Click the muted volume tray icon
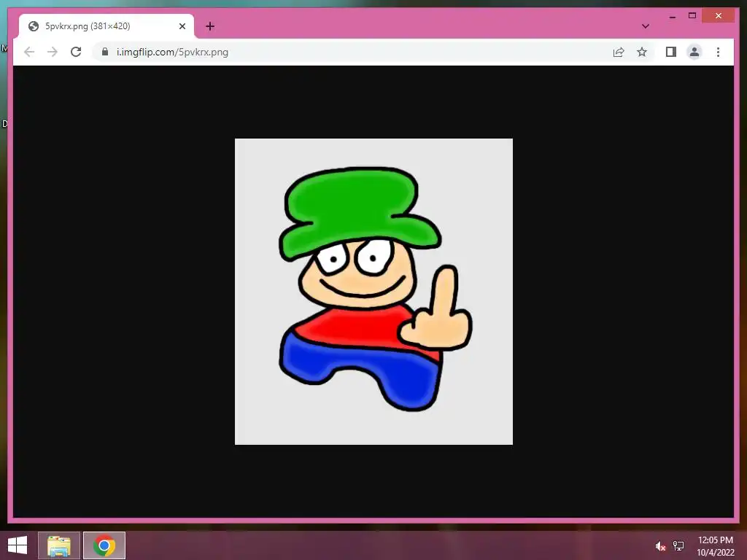Screen dimensions: 747x560 [659, 546]
